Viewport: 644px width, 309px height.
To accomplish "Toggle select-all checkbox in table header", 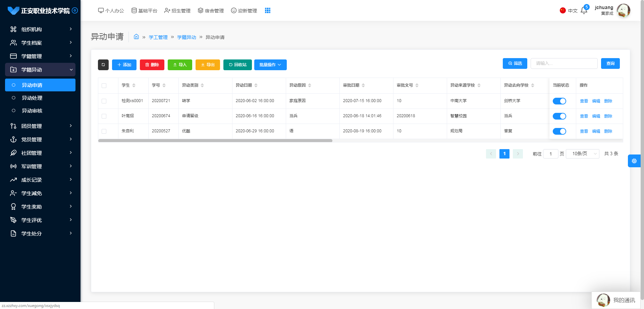I will pos(104,86).
